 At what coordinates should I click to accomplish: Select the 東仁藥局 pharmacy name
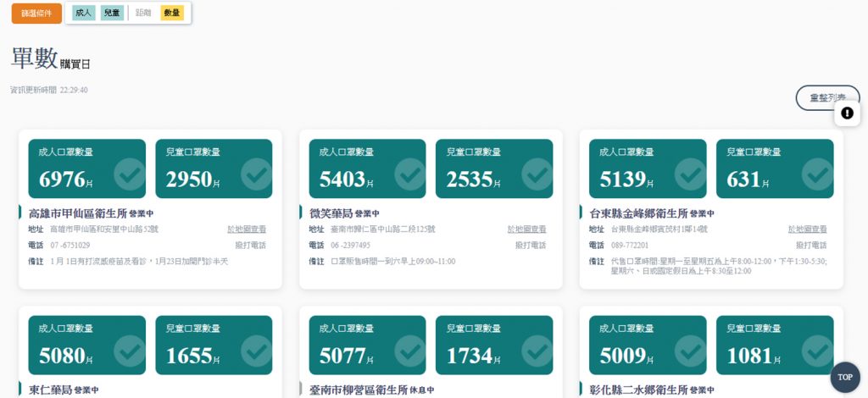tap(50, 390)
